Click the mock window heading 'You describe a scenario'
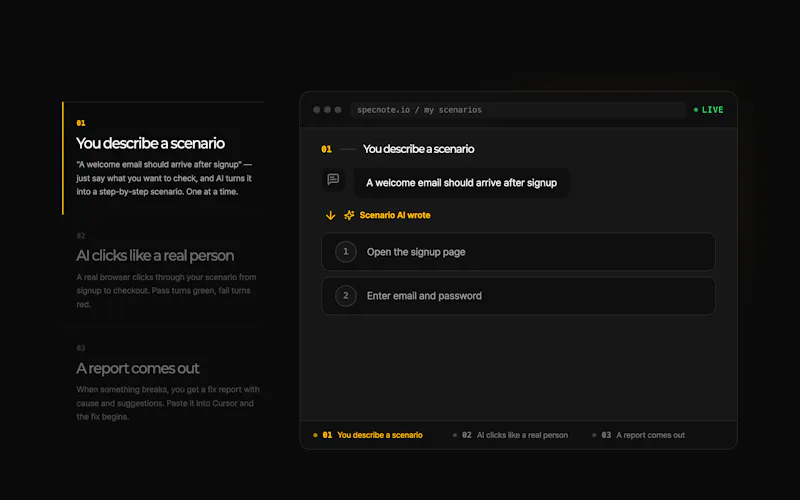 [418, 149]
